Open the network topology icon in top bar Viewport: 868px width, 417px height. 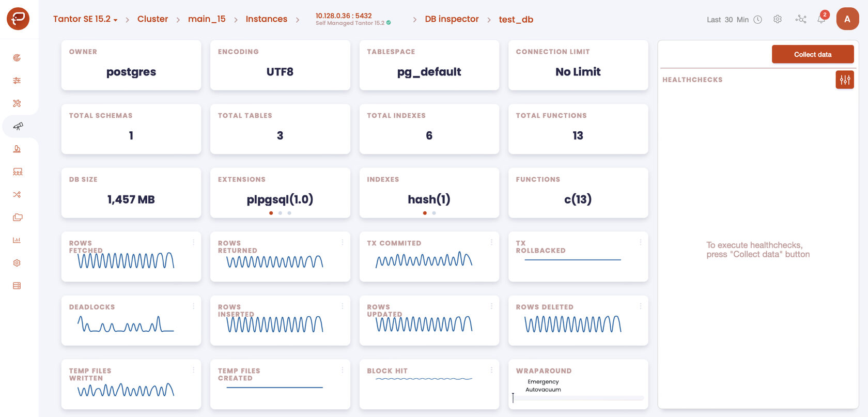pyautogui.click(x=801, y=19)
